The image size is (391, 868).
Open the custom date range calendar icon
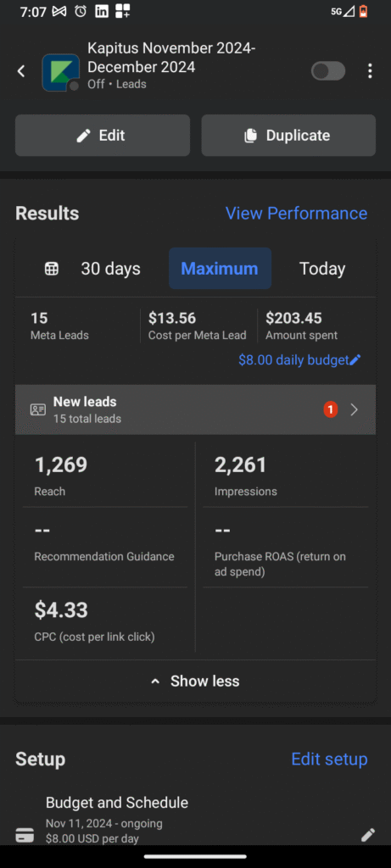click(x=52, y=269)
